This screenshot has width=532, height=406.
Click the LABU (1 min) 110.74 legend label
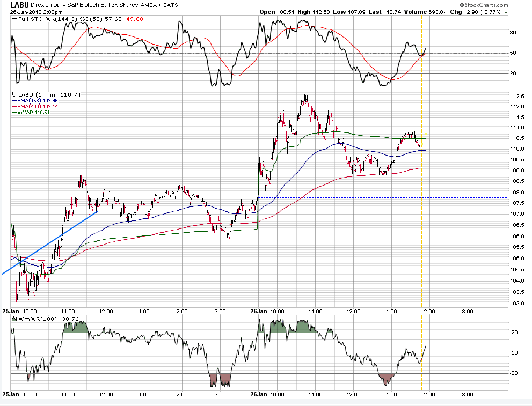49,94
